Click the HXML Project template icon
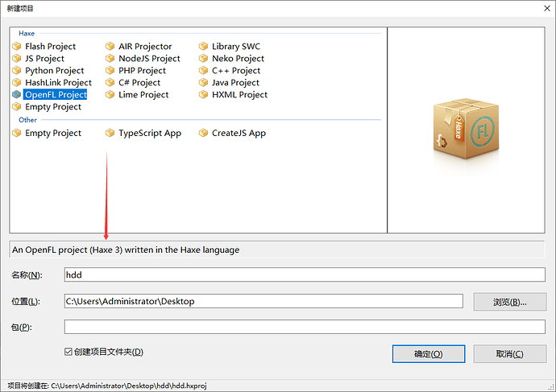The width and height of the screenshot is (556, 392). [x=203, y=94]
